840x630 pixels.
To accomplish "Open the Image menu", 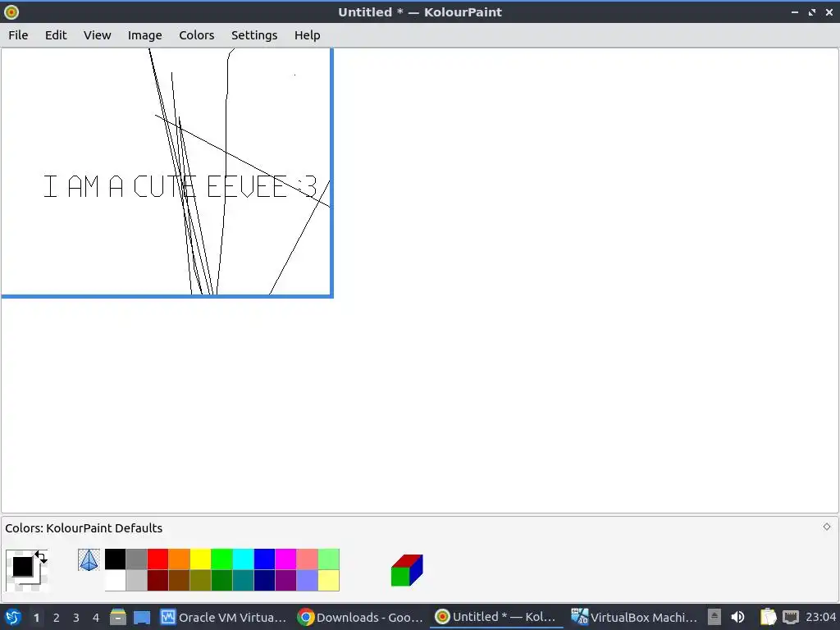I will point(144,35).
